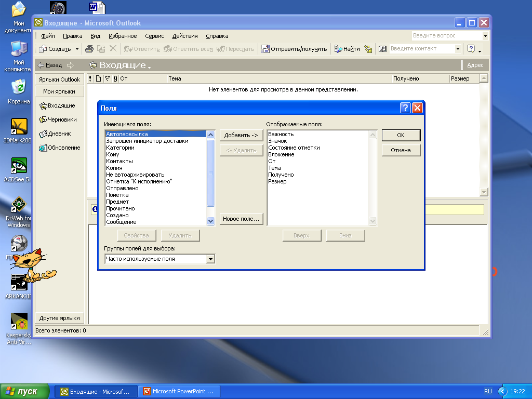The height and width of the screenshot is (399, 532).
Task: Open the Справка menu
Action: point(217,36)
